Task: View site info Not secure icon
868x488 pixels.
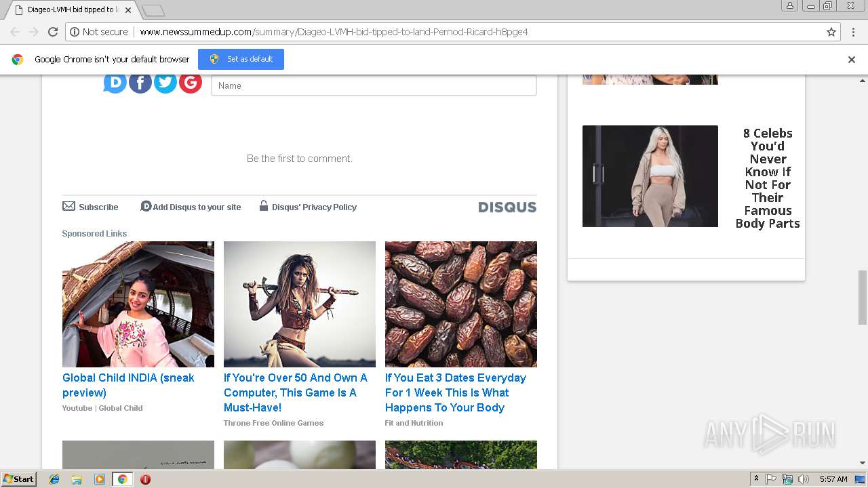Action: click(x=99, y=32)
